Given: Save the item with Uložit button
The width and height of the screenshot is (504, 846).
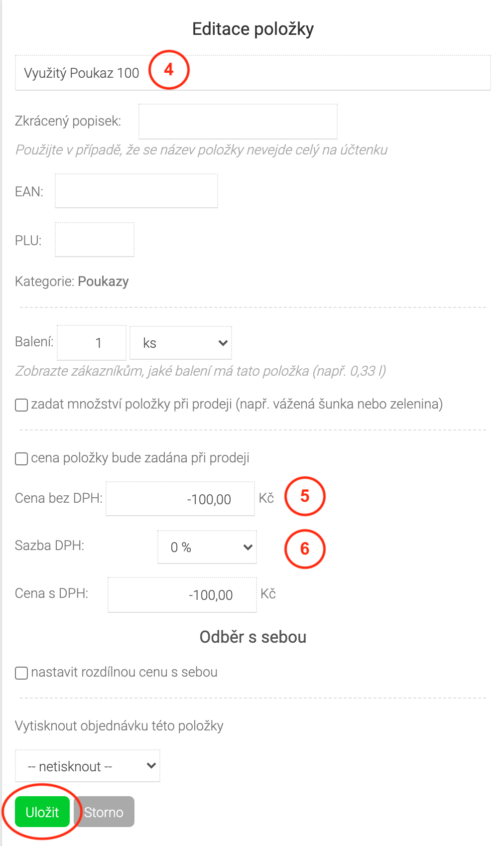Looking at the screenshot, I should (x=42, y=812).
